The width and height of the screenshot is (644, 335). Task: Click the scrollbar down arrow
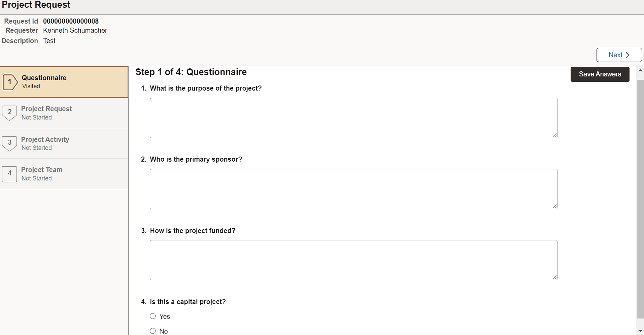640,331
